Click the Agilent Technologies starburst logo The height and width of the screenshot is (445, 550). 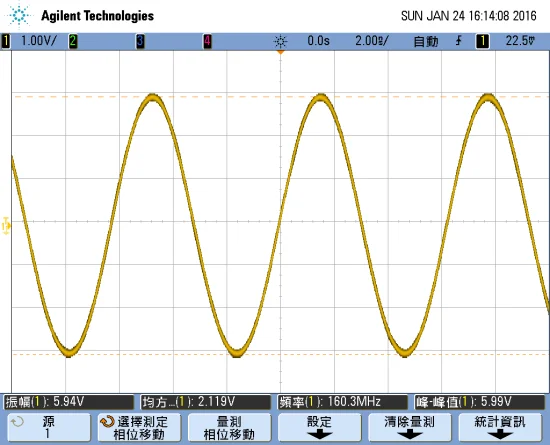(19, 15)
